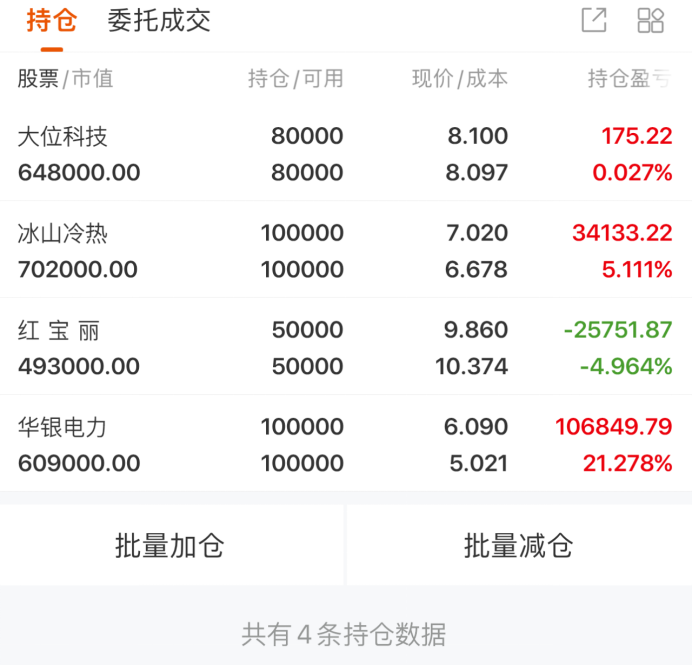Sort by 现价/成本 column header

460,79
